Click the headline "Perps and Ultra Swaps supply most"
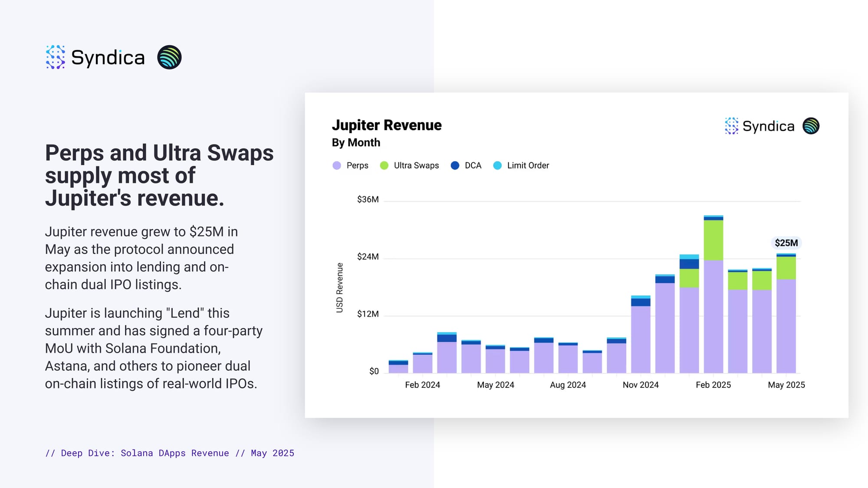Image resolution: width=868 pixels, height=488 pixels. (x=159, y=175)
